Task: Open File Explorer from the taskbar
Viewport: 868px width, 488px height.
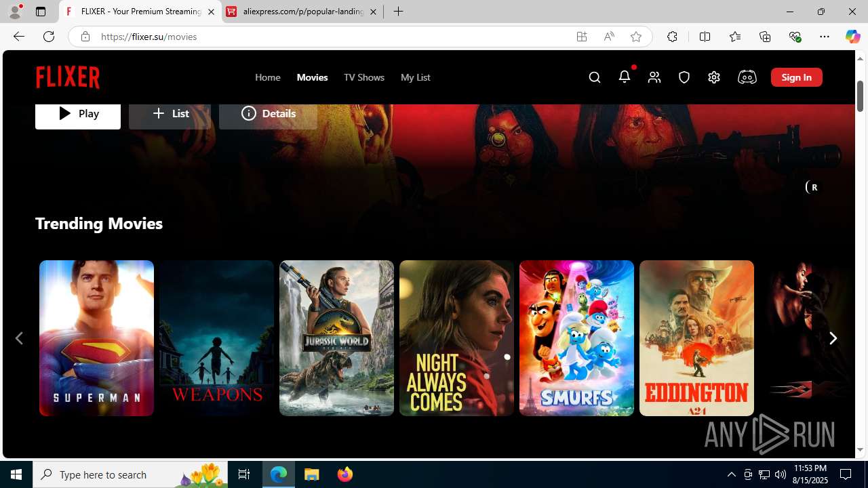Action: [312, 474]
